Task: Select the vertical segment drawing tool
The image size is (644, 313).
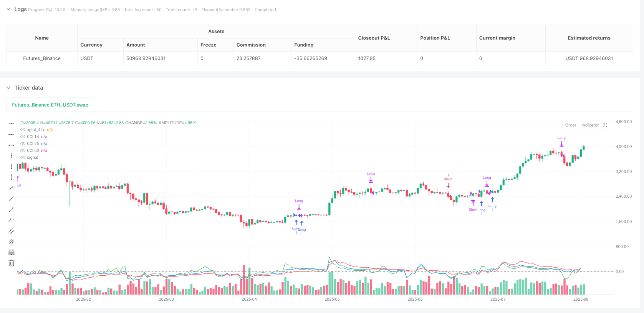Action: tap(12, 177)
